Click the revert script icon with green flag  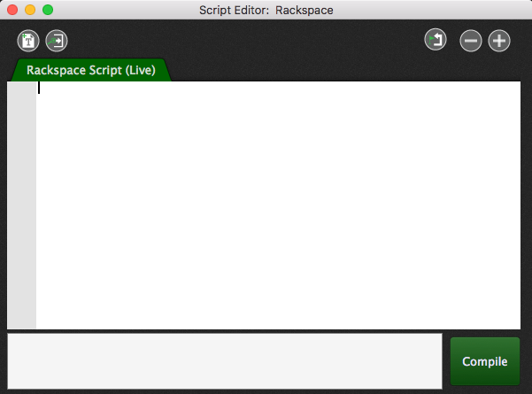[x=436, y=39]
